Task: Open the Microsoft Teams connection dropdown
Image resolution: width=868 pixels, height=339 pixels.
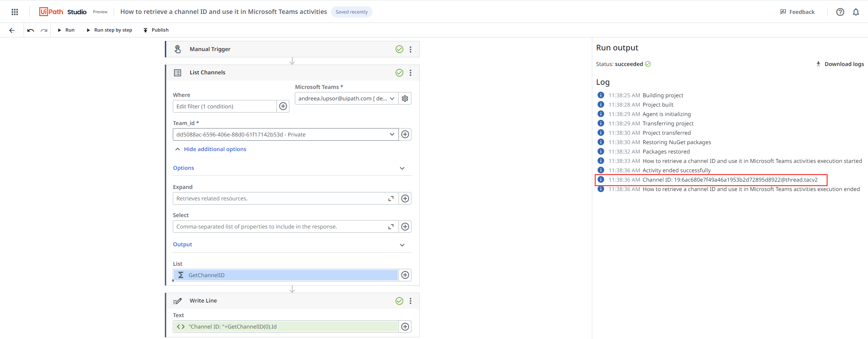Action: tap(347, 98)
